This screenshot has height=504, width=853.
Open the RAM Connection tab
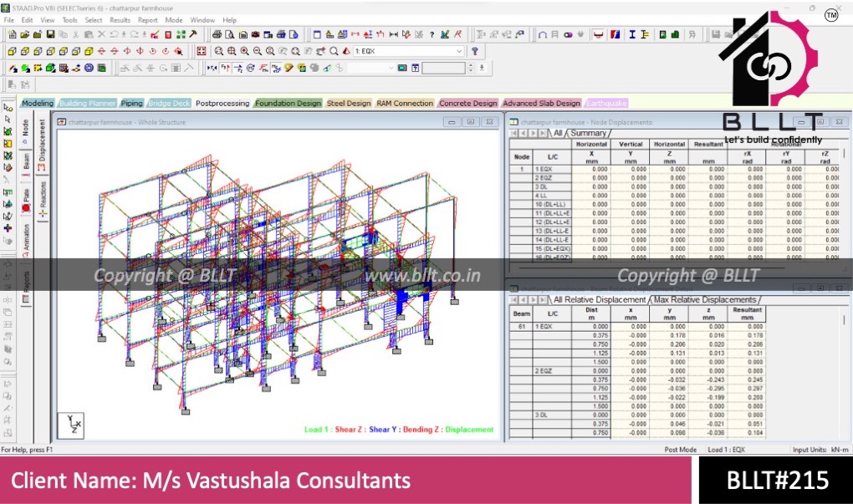click(x=405, y=104)
